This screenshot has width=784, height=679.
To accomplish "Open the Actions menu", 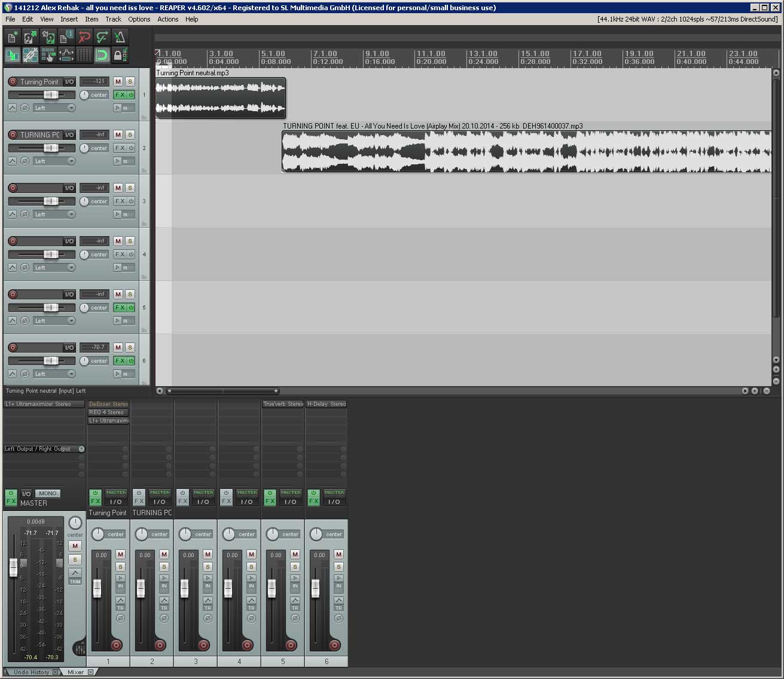I will pos(167,19).
